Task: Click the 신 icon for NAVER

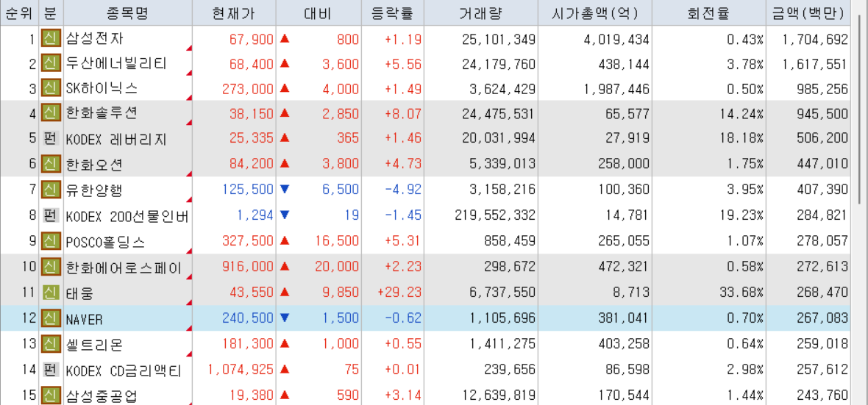Action: click(51, 318)
